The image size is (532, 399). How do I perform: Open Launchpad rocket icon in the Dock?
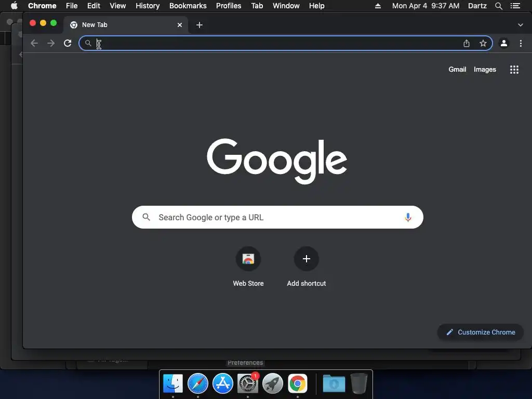point(273,383)
